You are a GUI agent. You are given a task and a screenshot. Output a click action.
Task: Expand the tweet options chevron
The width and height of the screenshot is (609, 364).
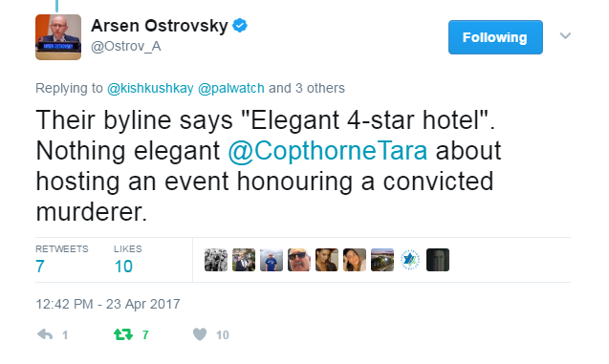click(x=565, y=35)
